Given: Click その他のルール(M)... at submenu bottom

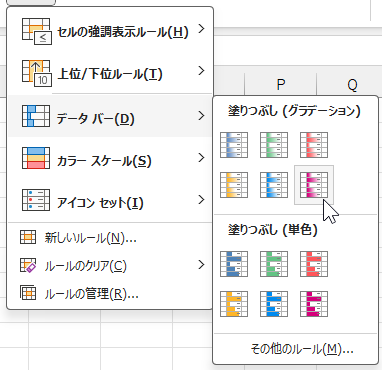Looking at the screenshot, I should click(296, 349).
